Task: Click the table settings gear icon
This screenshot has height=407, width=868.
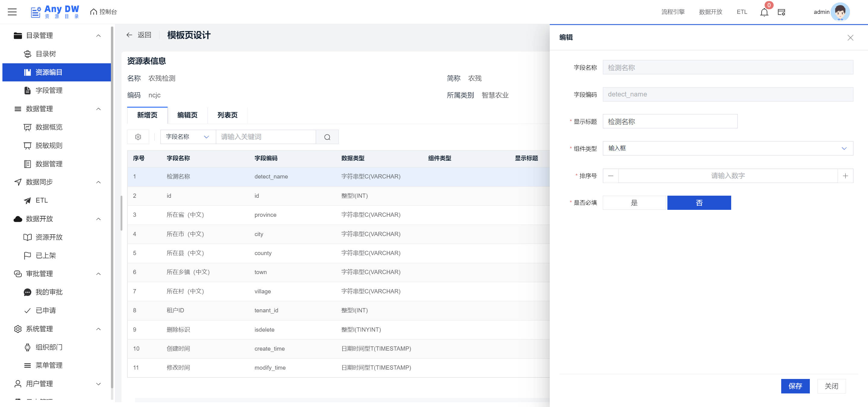Action: (x=138, y=137)
